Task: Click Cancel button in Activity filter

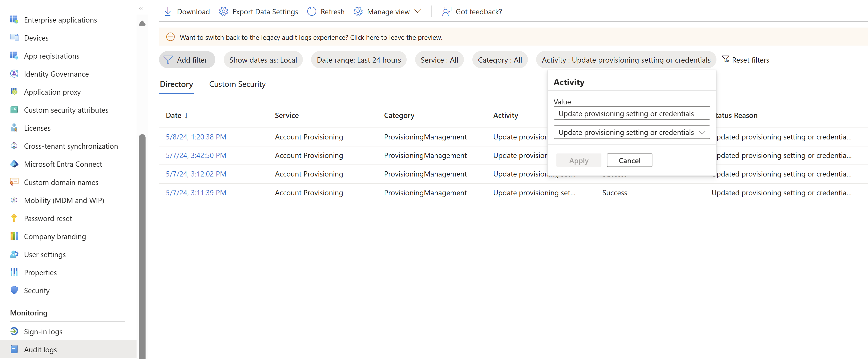Action: (x=629, y=160)
